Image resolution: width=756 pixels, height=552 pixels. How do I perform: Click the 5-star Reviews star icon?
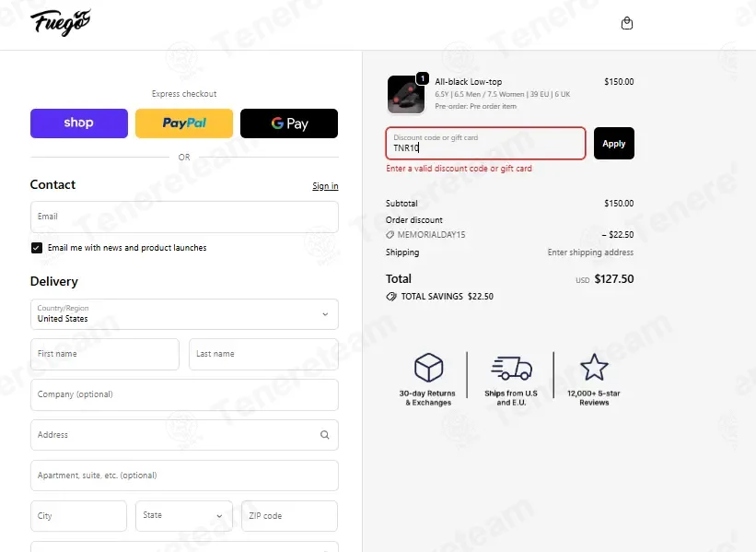pos(594,367)
